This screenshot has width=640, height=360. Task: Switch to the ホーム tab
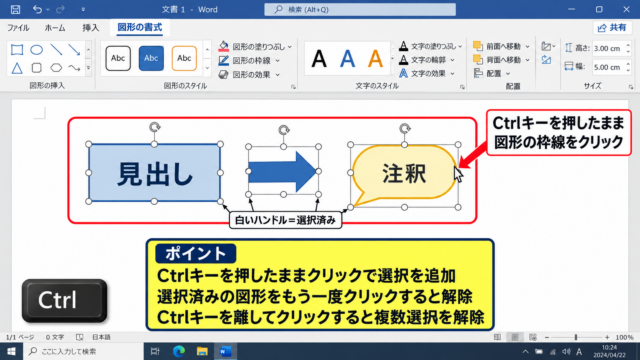tap(55, 28)
